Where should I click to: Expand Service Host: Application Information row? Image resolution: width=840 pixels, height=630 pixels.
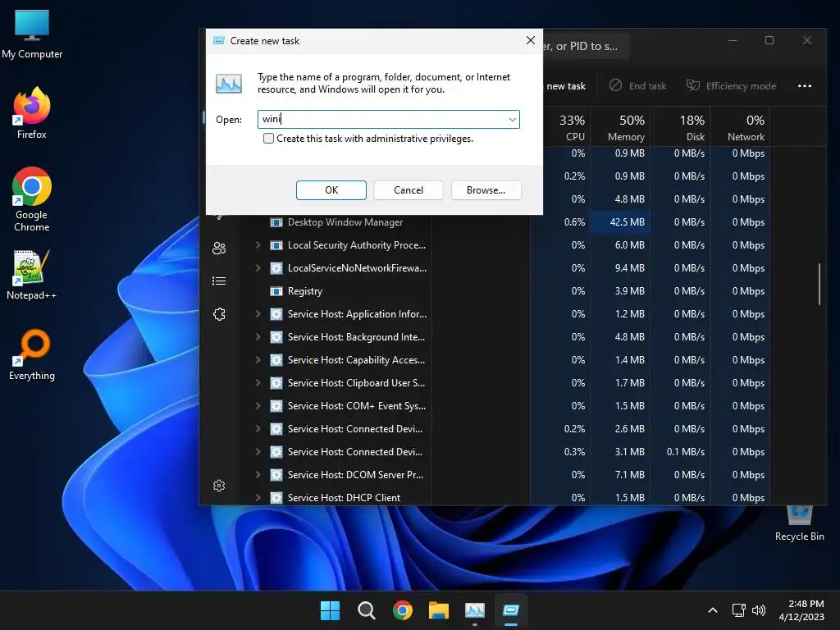click(x=258, y=314)
